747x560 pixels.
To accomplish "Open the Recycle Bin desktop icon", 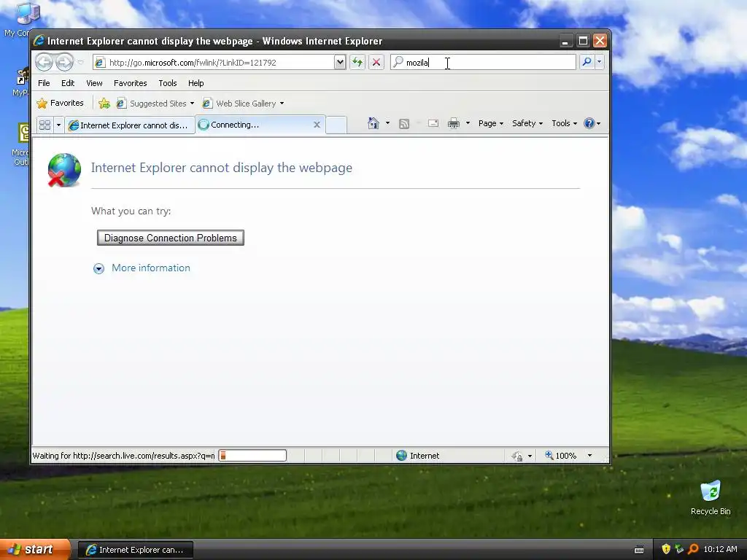I will tap(711, 497).
